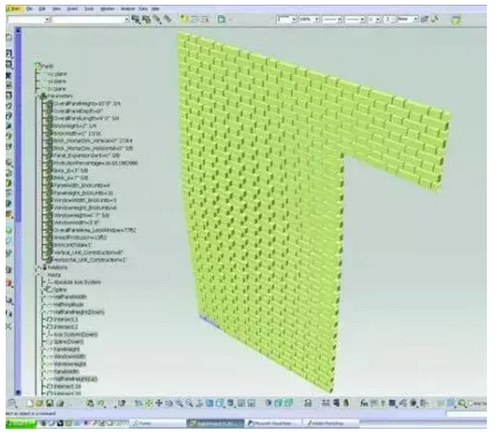Click the Print icon

pos(60,404)
